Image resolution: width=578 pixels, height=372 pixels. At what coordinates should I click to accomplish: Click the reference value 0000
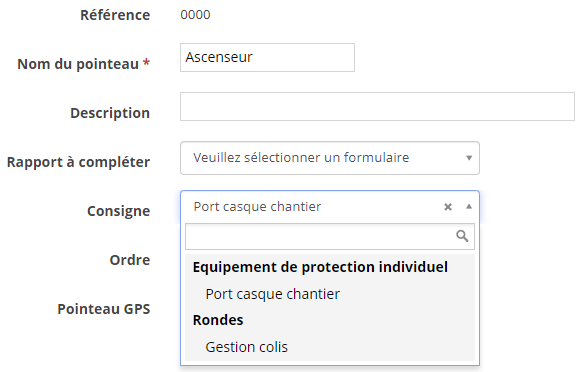coord(195,15)
